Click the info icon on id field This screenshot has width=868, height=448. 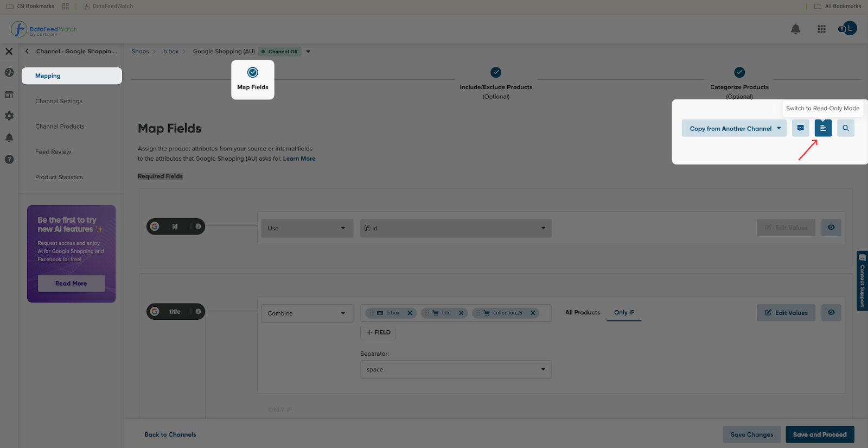pyautogui.click(x=198, y=226)
